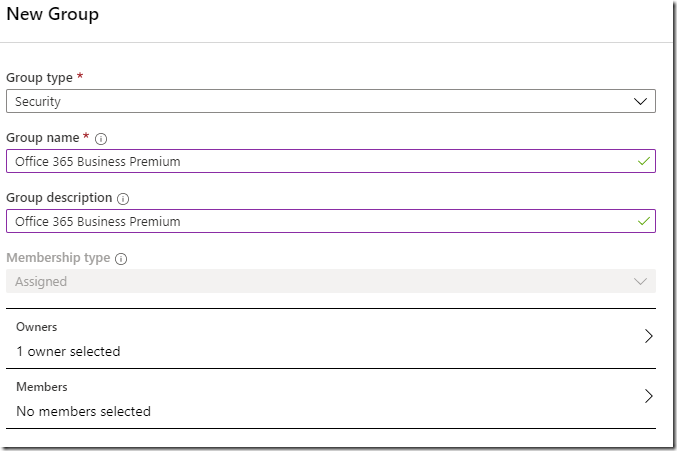Click into the Group name text field

click(331, 161)
